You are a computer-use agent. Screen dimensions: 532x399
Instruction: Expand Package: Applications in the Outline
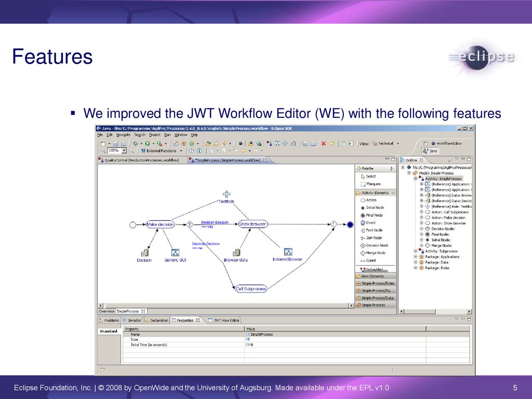pyautogui.click(x=415, y=257)
